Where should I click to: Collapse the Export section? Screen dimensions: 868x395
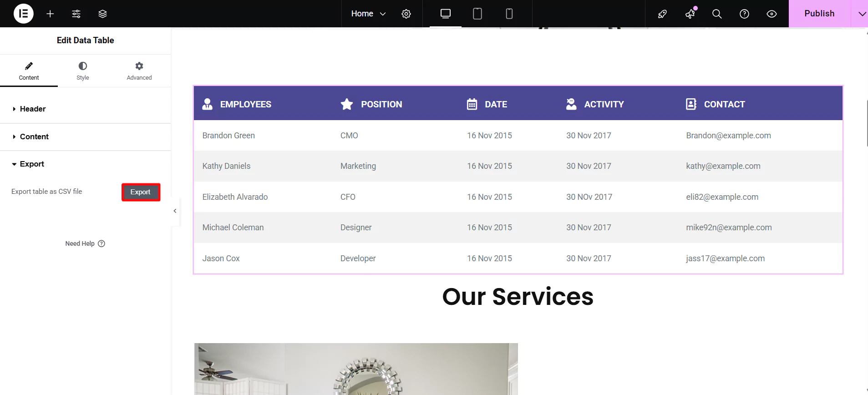(x=86, y=164)
